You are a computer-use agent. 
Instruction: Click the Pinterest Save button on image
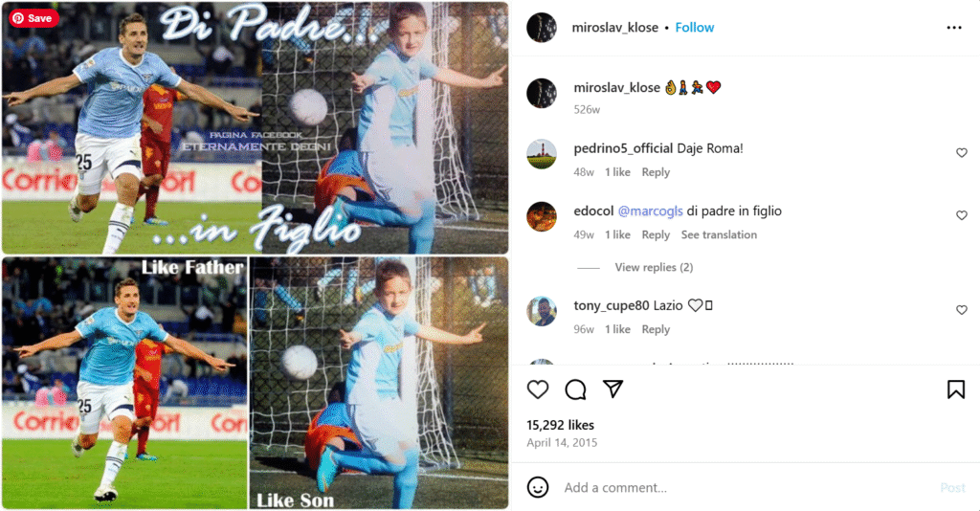point(33,18)
